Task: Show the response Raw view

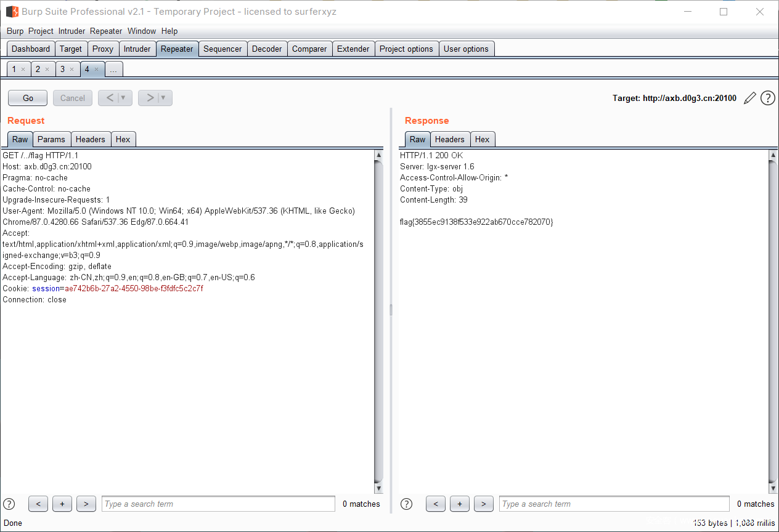Action: click(x=417, y=139)
